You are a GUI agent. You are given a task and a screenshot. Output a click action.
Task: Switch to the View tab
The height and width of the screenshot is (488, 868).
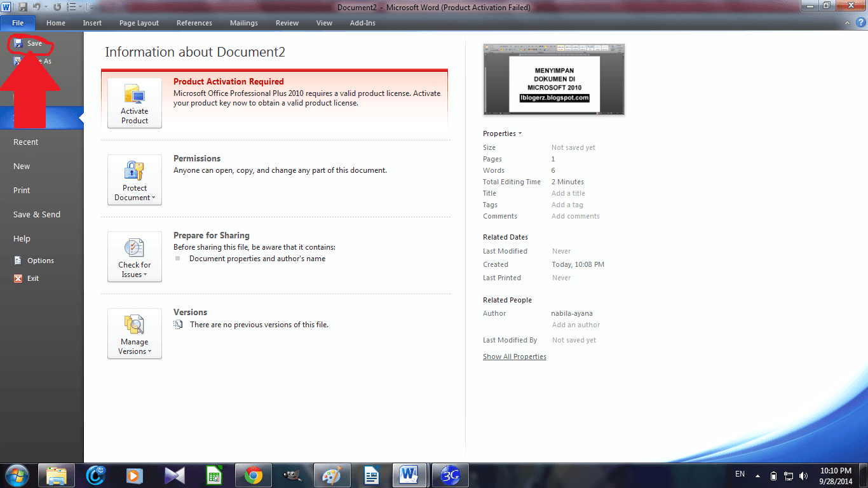324,23
